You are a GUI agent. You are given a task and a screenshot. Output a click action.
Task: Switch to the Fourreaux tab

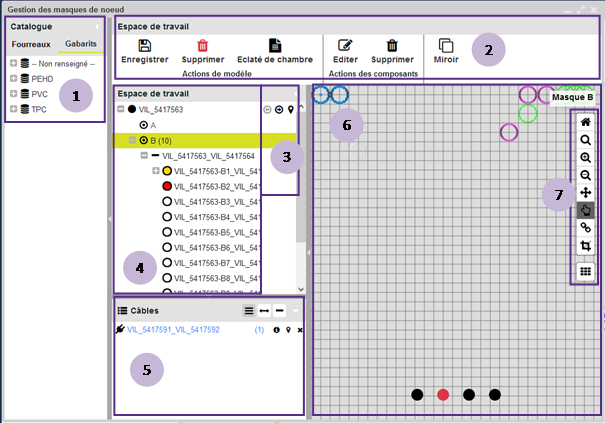coord(31,45)
